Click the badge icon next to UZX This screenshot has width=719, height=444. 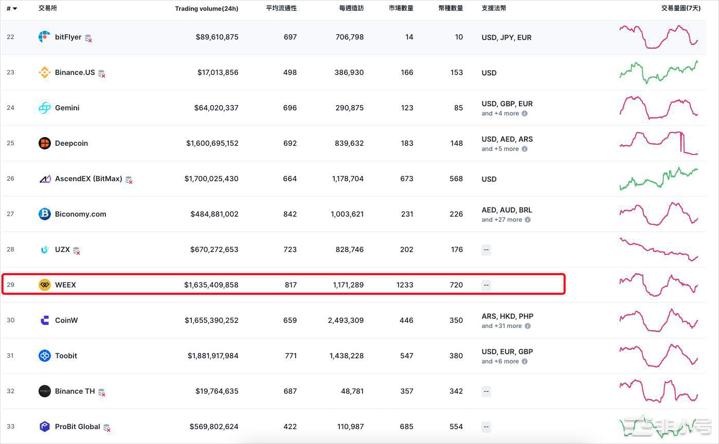pyautogui.click(x=77, y=251)
